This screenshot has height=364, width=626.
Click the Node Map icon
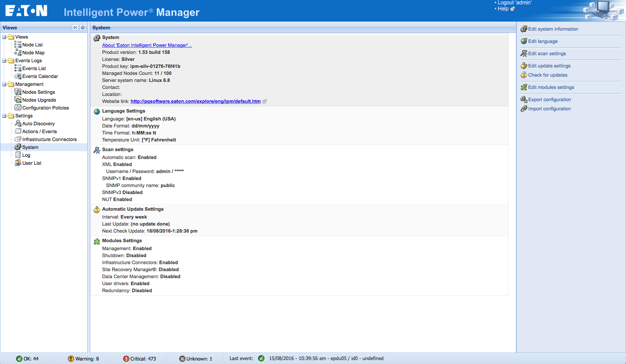pyautogui.click(x=18, y=53)
